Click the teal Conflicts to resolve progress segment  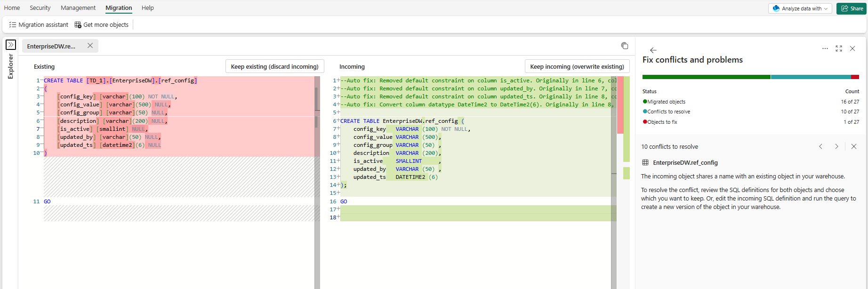coord(811,77)
